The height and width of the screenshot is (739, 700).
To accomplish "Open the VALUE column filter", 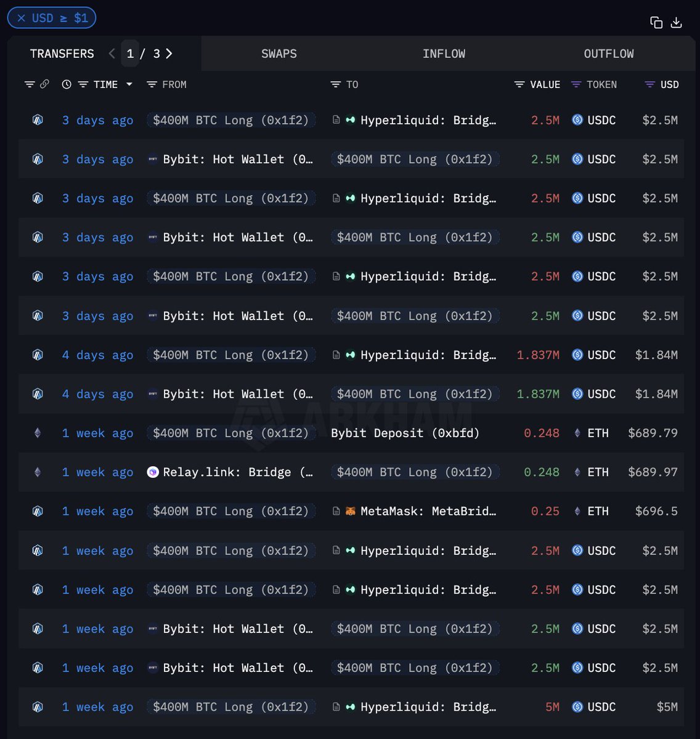I will point(519,84).
